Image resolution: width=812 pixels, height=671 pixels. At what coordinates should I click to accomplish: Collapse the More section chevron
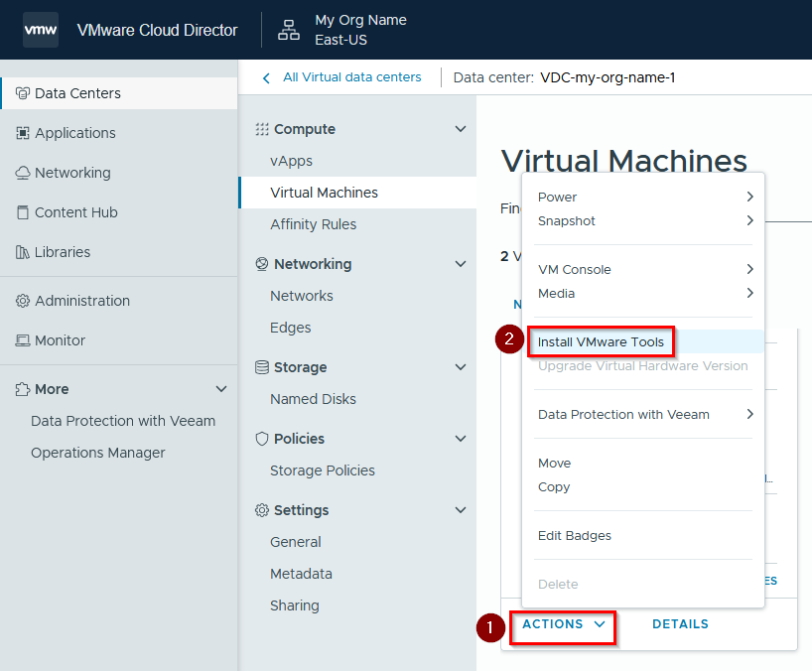click(221, 389)
